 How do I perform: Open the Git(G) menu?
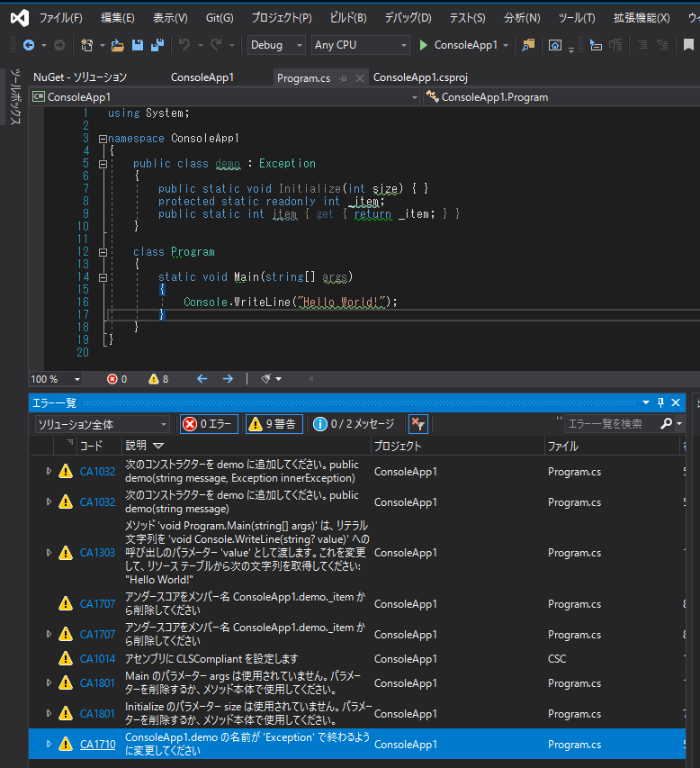(x=219, y=18)
